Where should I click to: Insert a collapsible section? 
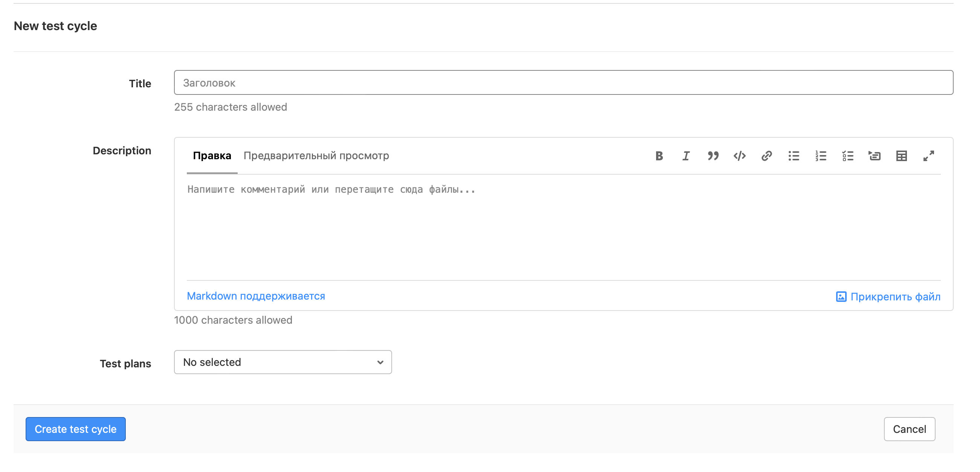point(874,156)
